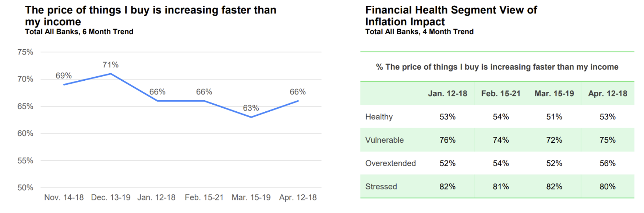Select the Stressed row label
This screenshot has height=213, width=644.
tap(381, 186)
